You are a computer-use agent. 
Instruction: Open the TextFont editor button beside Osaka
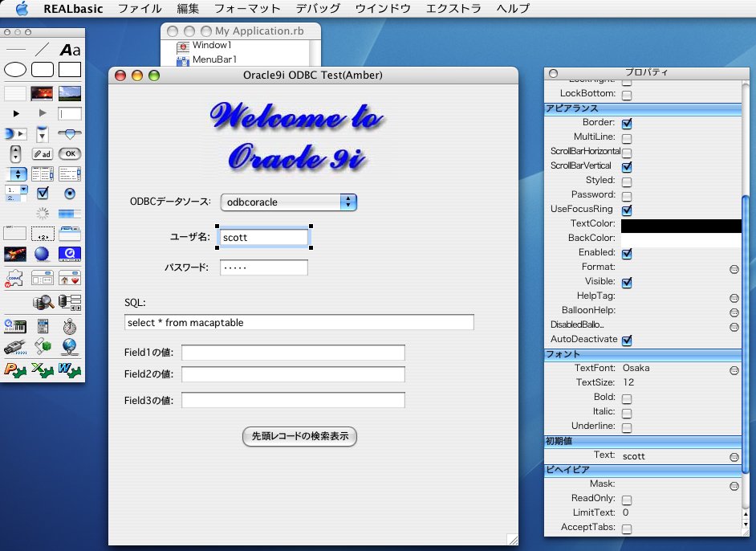(734, 370)
